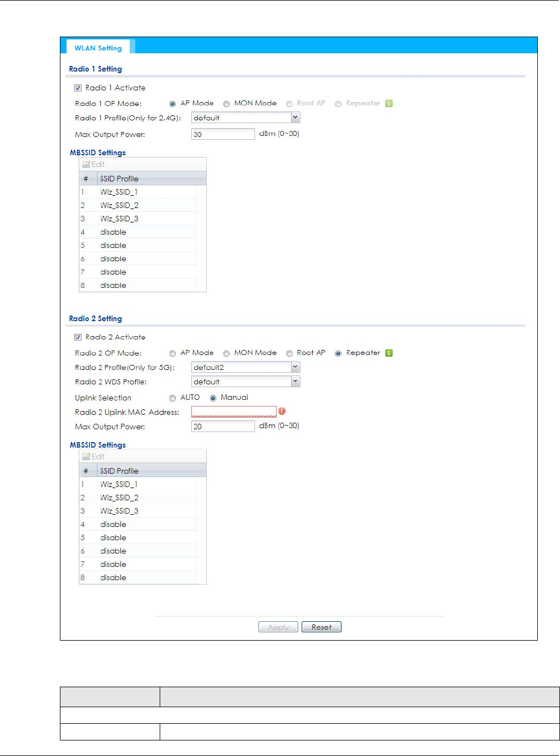Toggle the Radio 2 Activate checkbox
560x756 pixels.
coord(78,337)
